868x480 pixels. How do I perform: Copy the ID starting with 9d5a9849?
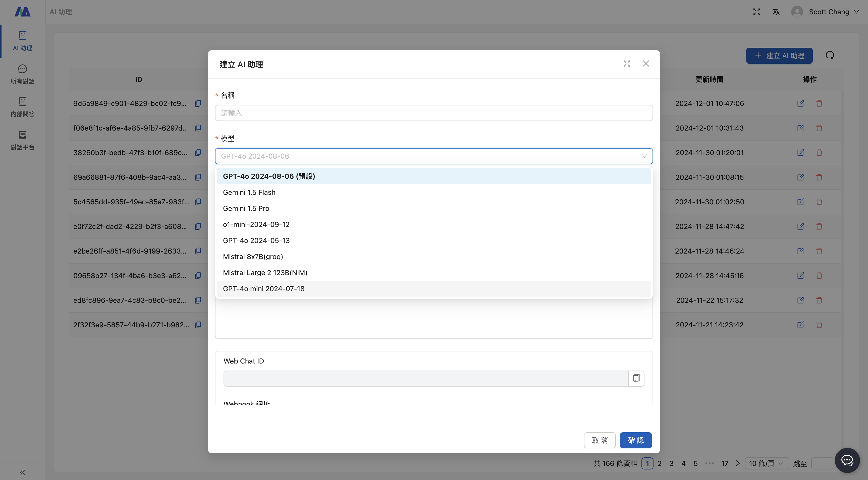pyautogui.click(x=198, y=103)
